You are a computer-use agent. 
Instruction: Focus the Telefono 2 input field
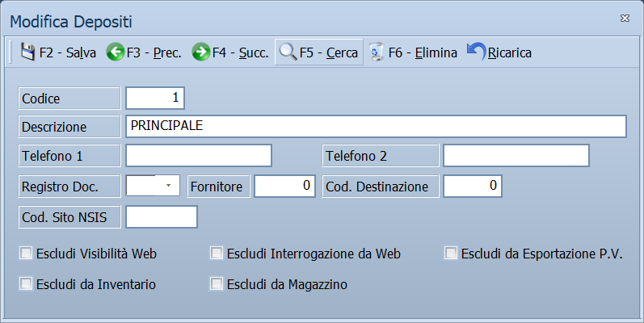(x=516, y=155)
